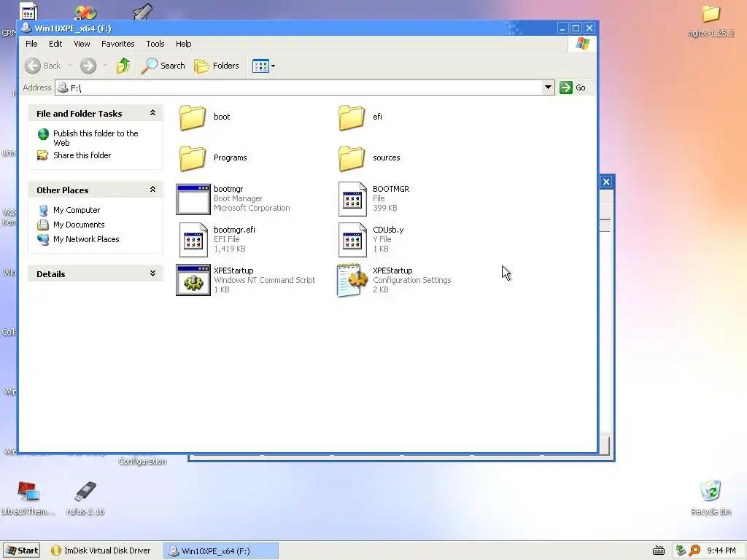Open the View menu
This screenshot has width=747, height=560.
pyautogui.click(x=82, y=44)
